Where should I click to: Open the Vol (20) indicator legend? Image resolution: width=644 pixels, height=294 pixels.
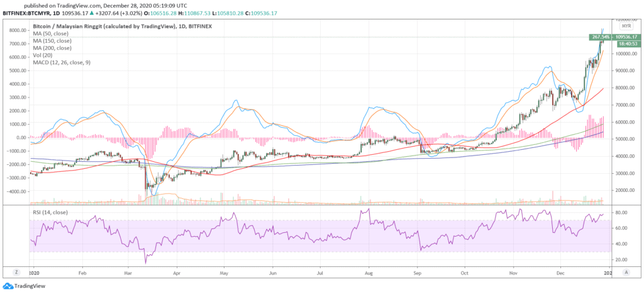pyautogui.click(x=43, y=55)
